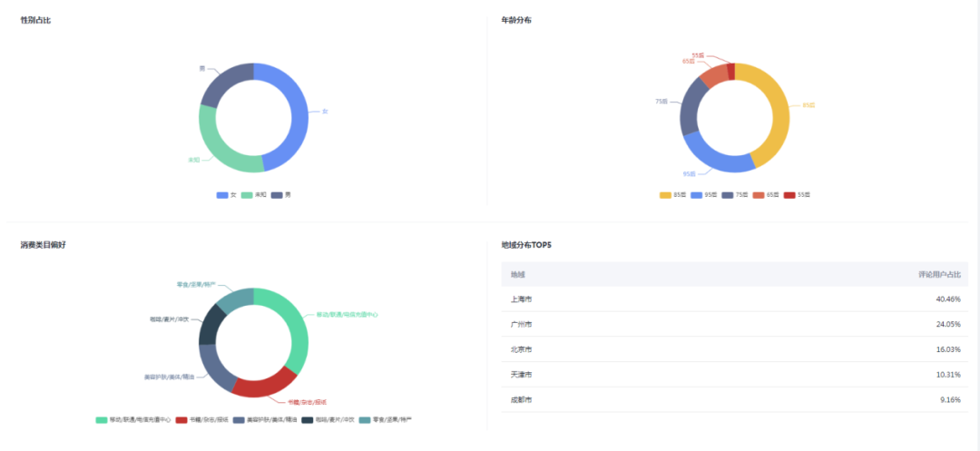Image resolution: width=980 pixels, height=451 pixels.
Task: Hide the 75后 series via legend
Action: click(734, 194)
